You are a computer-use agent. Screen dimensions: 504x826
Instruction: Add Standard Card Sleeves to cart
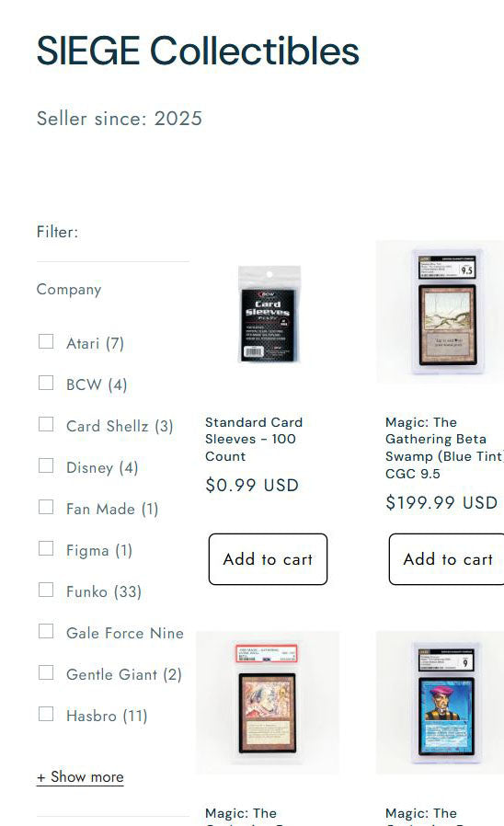[x=268, y=559]
